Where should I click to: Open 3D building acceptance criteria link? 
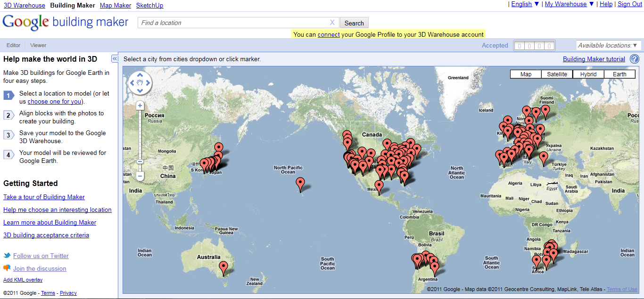46,235
